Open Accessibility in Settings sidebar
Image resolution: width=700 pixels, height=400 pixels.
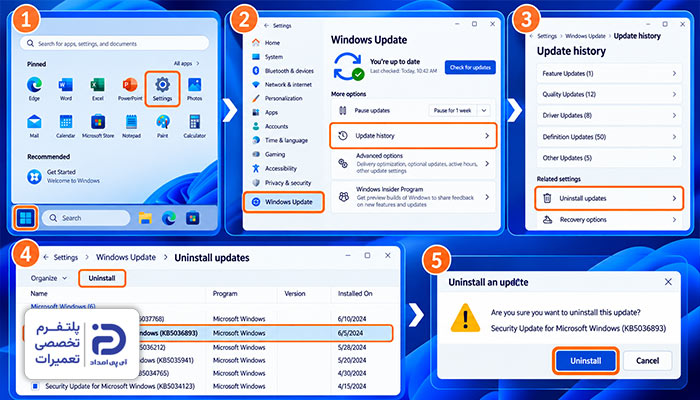[x=275, y=168]
